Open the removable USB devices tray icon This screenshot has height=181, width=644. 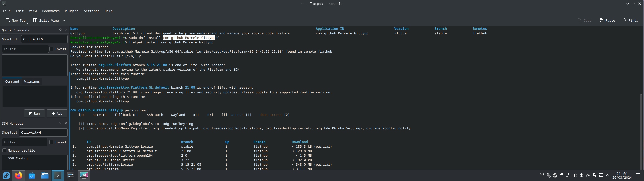click(594, 175)
